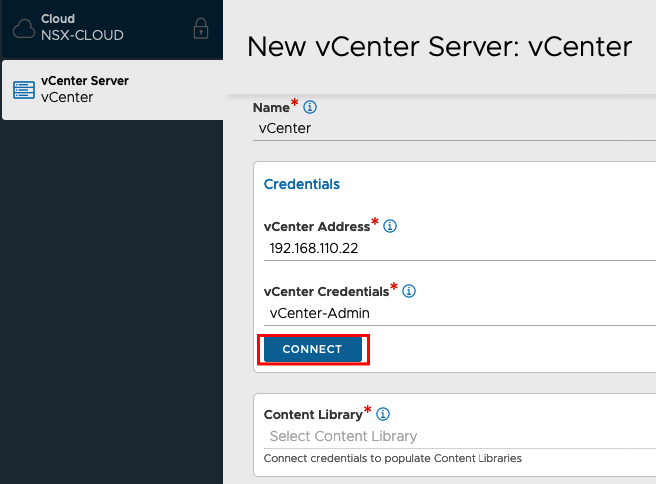Click the vCenter Address field label
Screen dimensions: 656x484
pos(317,227)
